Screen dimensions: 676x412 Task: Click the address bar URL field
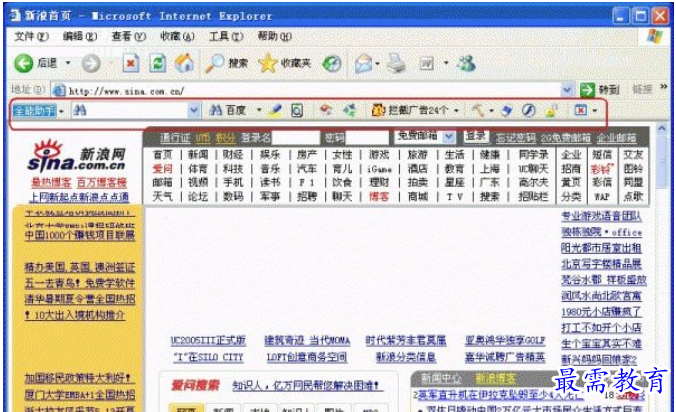(x=308, y=91)
